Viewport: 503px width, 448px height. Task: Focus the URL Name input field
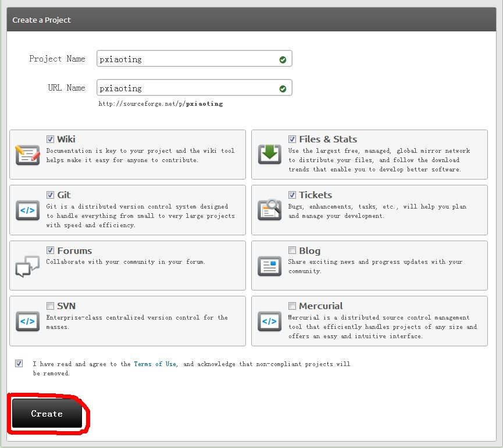pyautogui.click(x=194, y=88)
